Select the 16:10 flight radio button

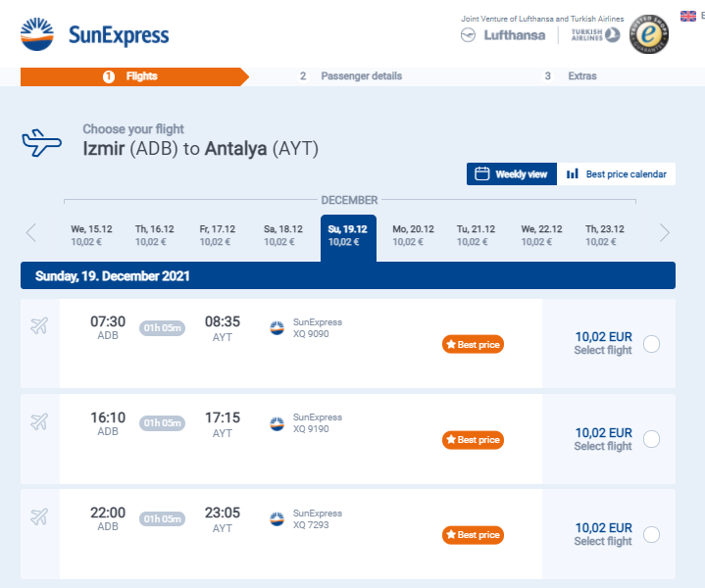tap(651, 439)
